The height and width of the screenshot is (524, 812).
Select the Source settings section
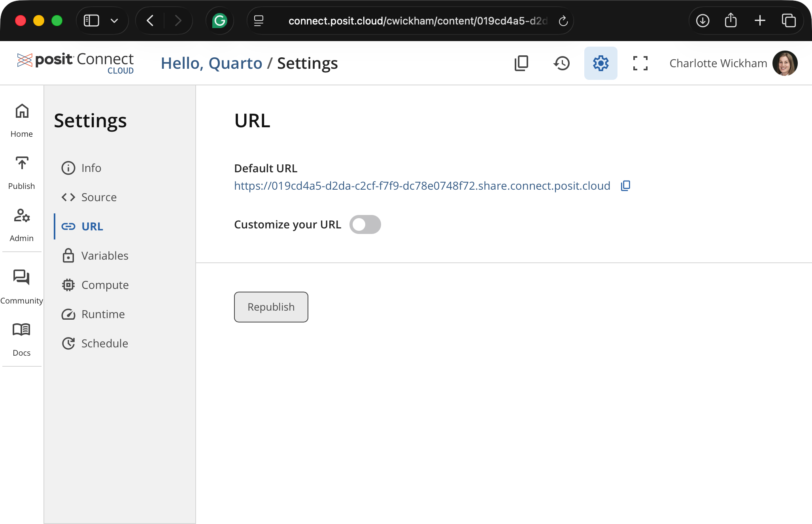pyautogui.click(x=98, y=197)
